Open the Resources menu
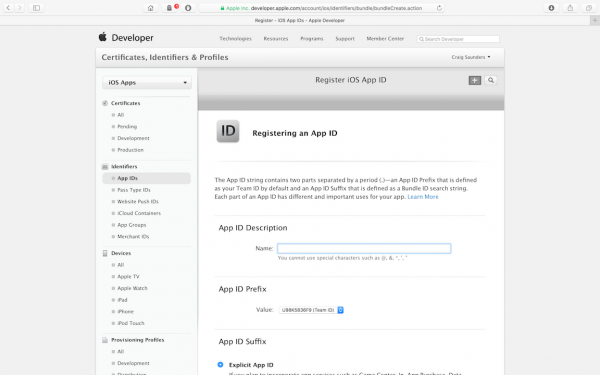 [x=276, y=39]
